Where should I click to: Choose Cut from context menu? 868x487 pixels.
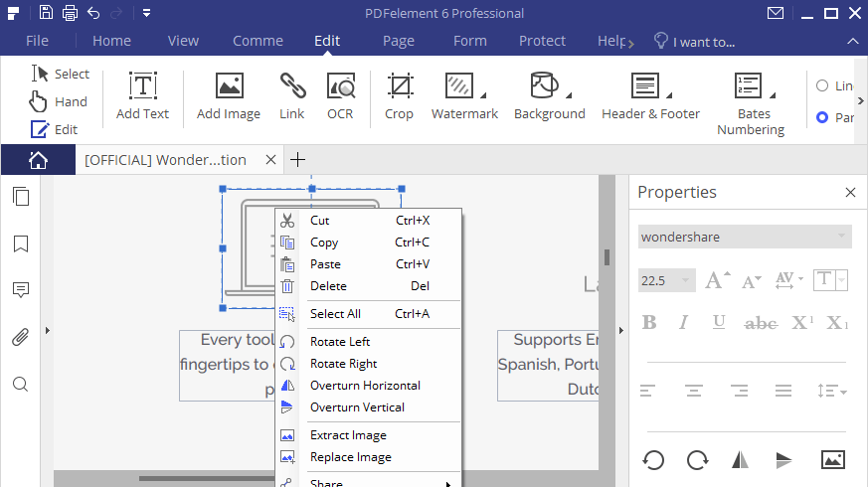(x=368, y=221)
